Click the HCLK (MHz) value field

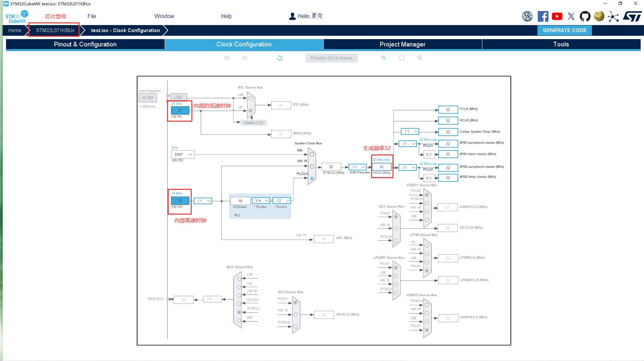coord(381,167)
